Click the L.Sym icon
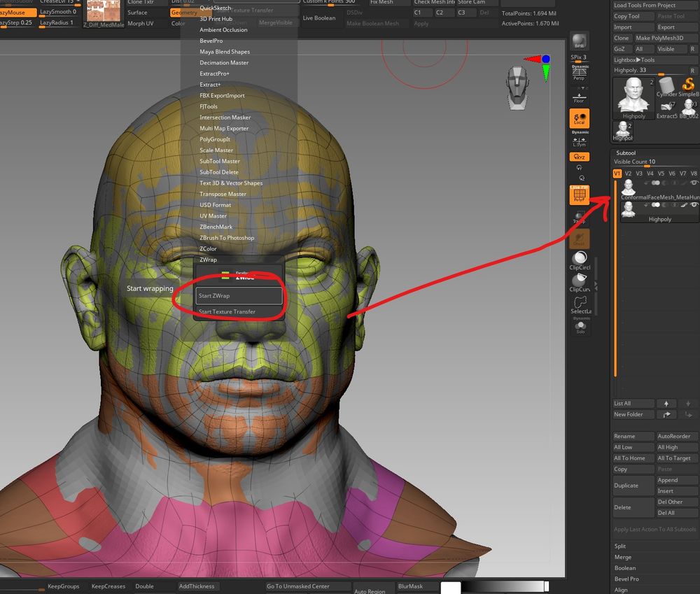This screenshot has width=700, height=594. point(580,141)
